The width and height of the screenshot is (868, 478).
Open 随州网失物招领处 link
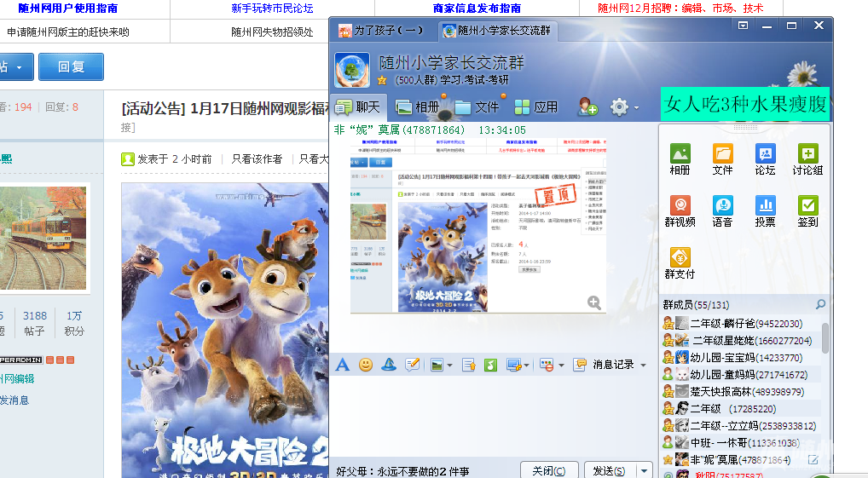click(x=272, y=32)
